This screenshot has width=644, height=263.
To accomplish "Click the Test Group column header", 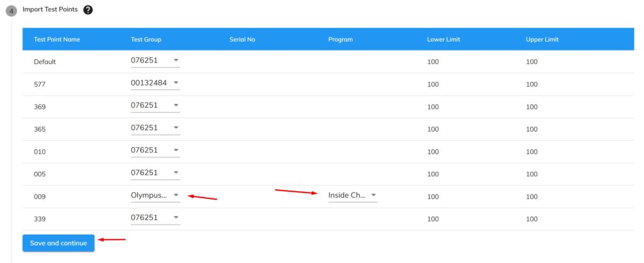I will click(x=146, y=40).
